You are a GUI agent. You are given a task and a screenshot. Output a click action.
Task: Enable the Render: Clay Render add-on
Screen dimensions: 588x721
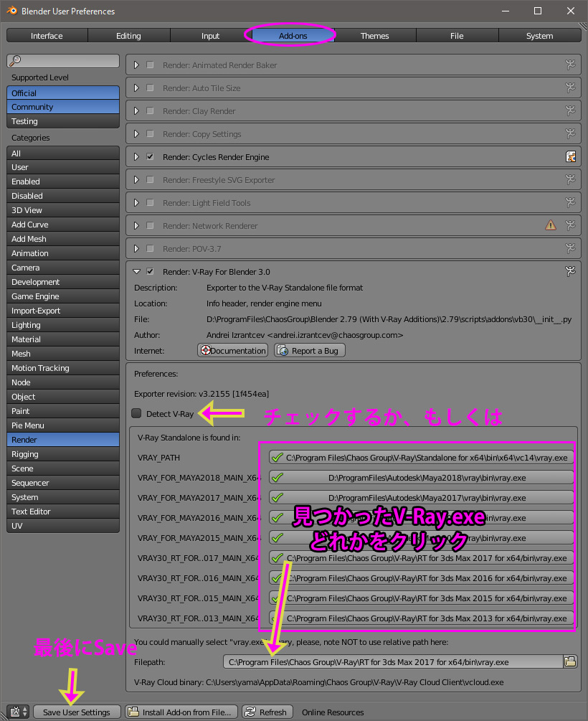point(150,110)
